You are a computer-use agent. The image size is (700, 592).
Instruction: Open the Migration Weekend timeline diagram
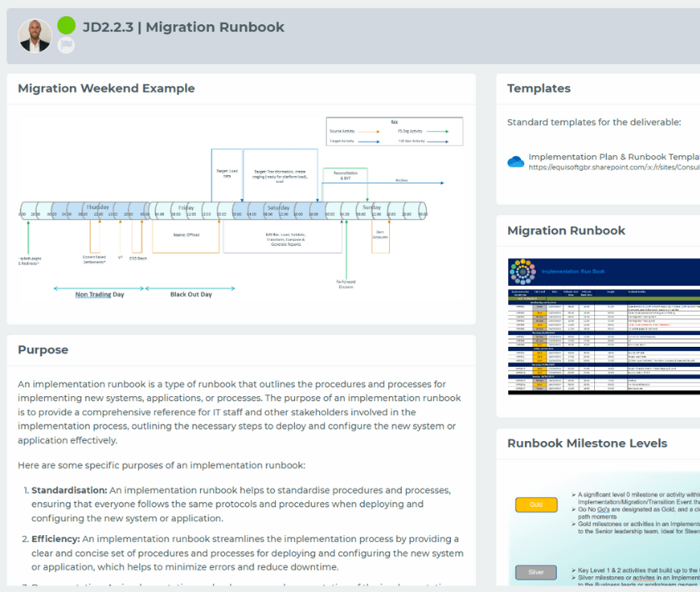coord(241,213)
